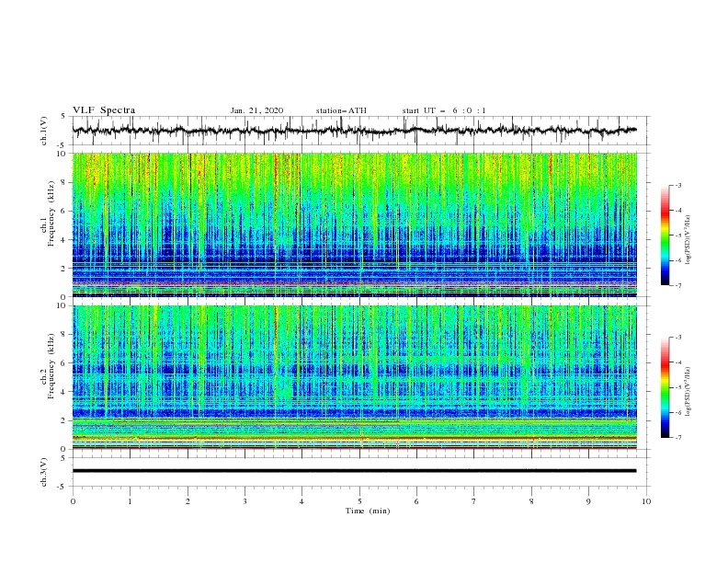Click the "7" minute tick on time axis
The image size is (728, 563).
pyautogui.click(x=474, y=501)
